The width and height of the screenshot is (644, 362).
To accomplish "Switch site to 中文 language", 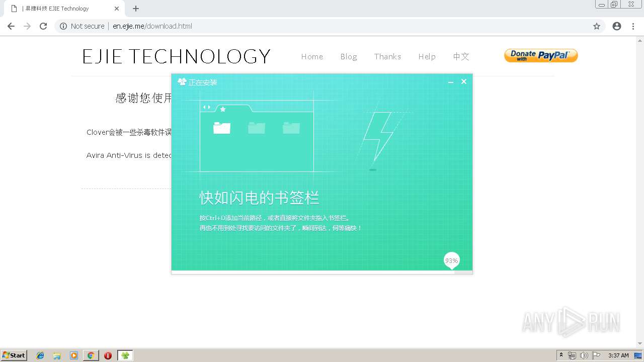I will 461,56.
